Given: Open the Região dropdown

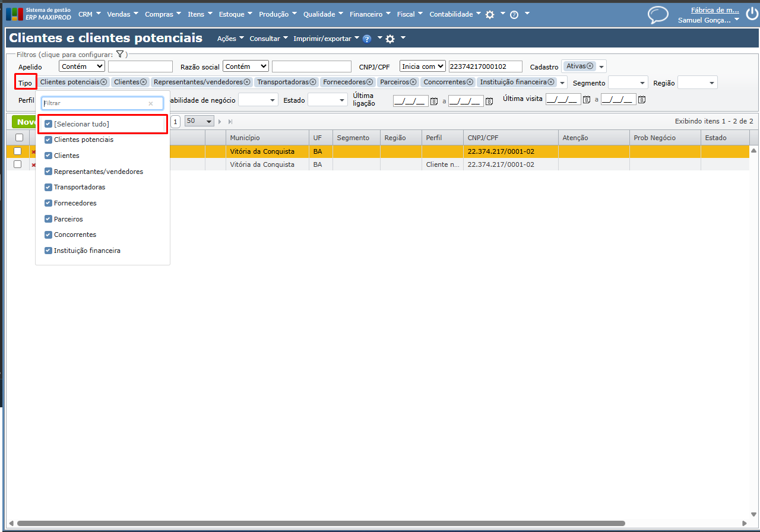Looking at the screenshot, I should [x=698, y=83].
